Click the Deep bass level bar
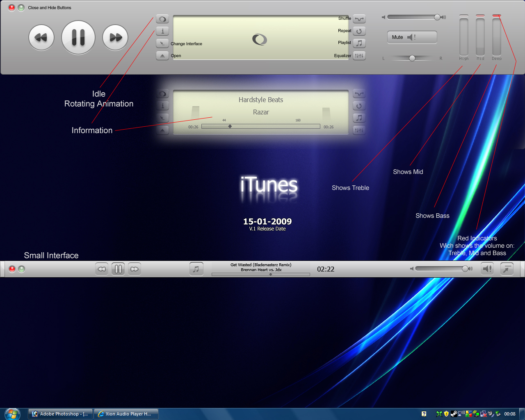 click(497, 37)
